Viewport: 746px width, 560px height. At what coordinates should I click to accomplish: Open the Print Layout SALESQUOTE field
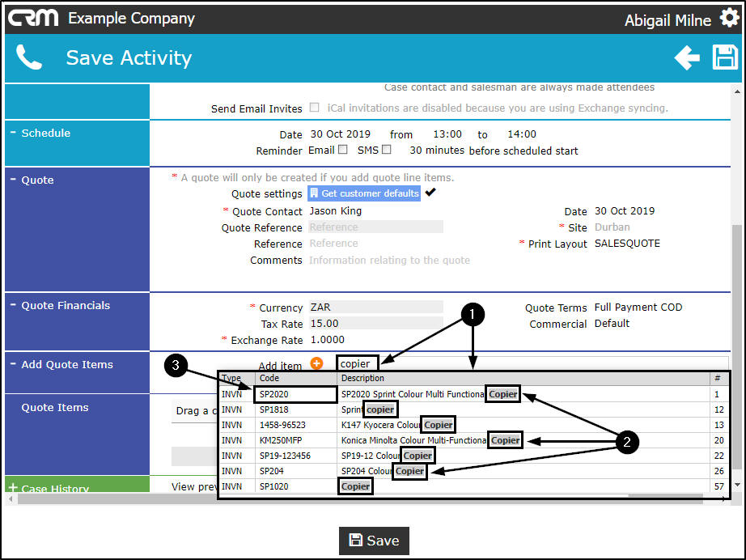(x=627, y=243)
